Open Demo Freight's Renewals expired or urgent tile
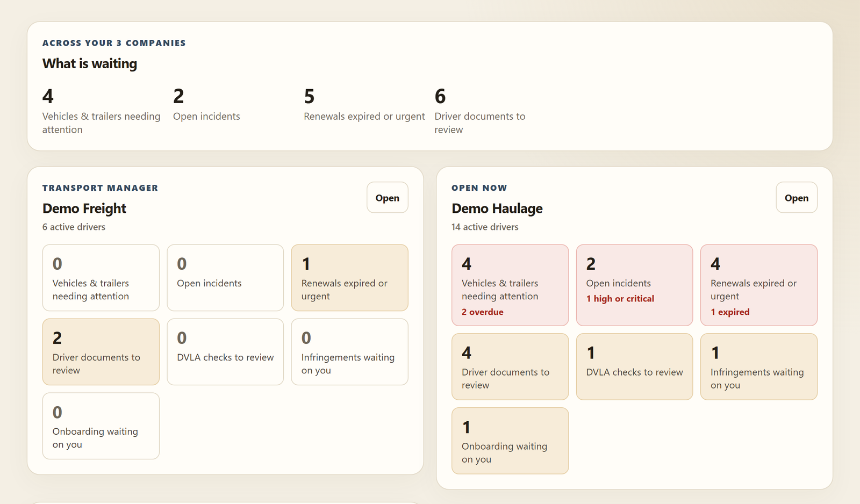860x504 pixels. pyautogui.click(x=349, y=278)
